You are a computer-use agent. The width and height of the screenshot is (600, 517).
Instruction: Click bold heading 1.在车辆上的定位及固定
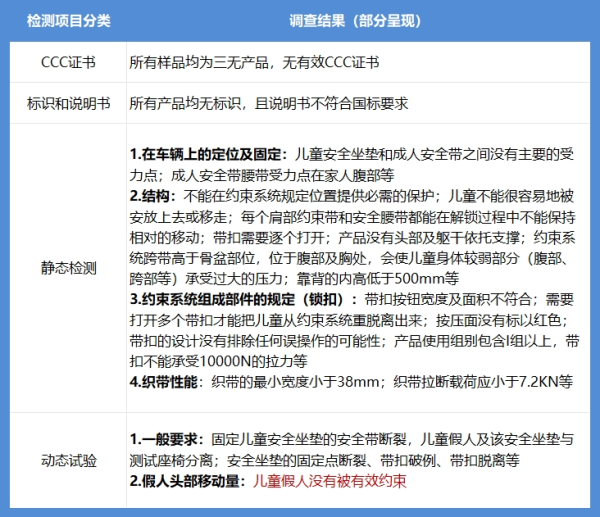pyautogui.click(x=209, y=154)
